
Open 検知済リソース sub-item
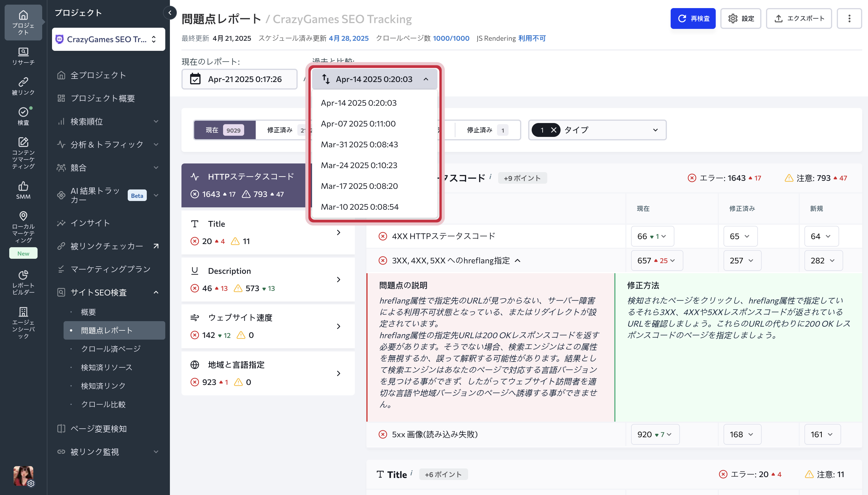click(114, 367)
